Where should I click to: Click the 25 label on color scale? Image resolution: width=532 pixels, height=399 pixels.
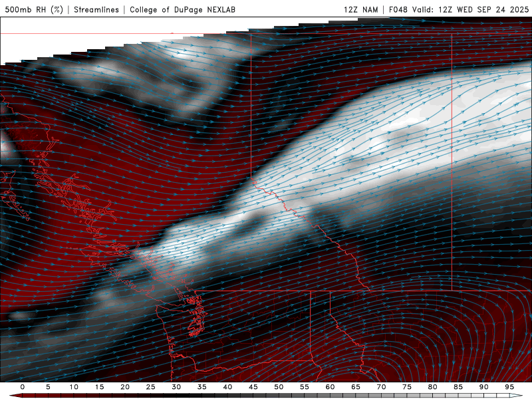coord(150,387)
